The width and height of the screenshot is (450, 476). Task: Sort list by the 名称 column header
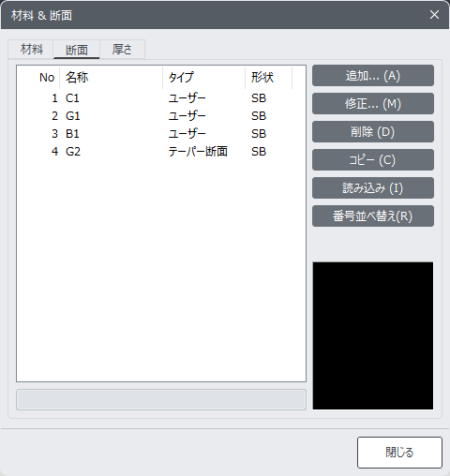click(112, 78)
